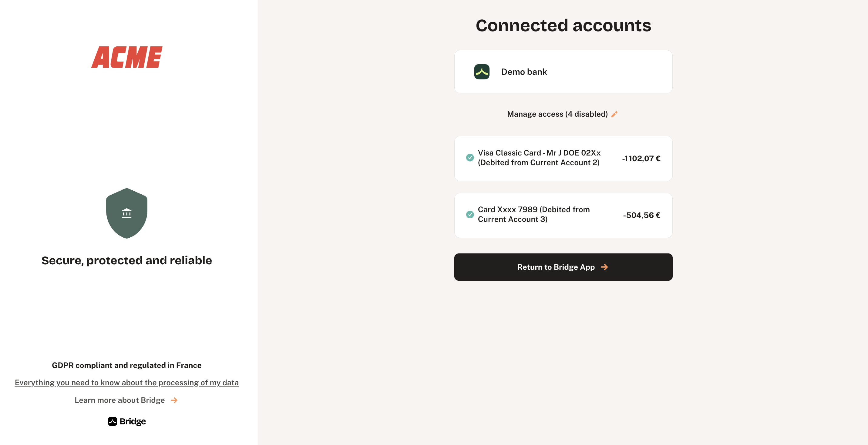
Task: Toggle the Card Xxxx 7989 check mark
Action: tap(470, 215)
